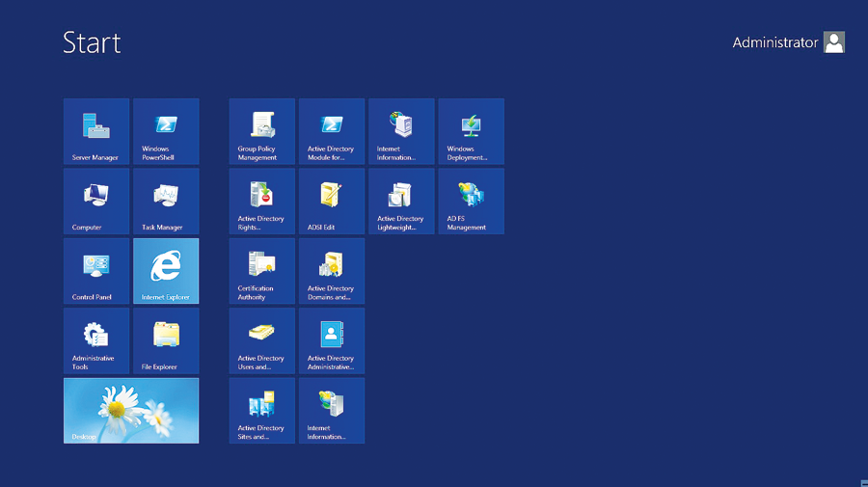Open Active Directory Users and Computers tile

coord(261,341)
